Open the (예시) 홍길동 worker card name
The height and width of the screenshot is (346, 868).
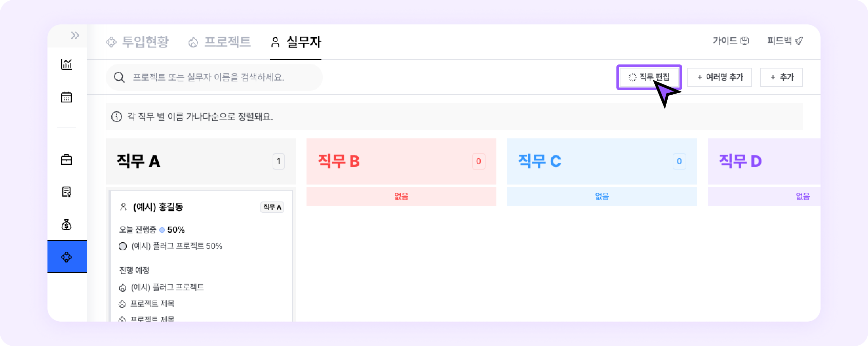click(x=158, y=207)
